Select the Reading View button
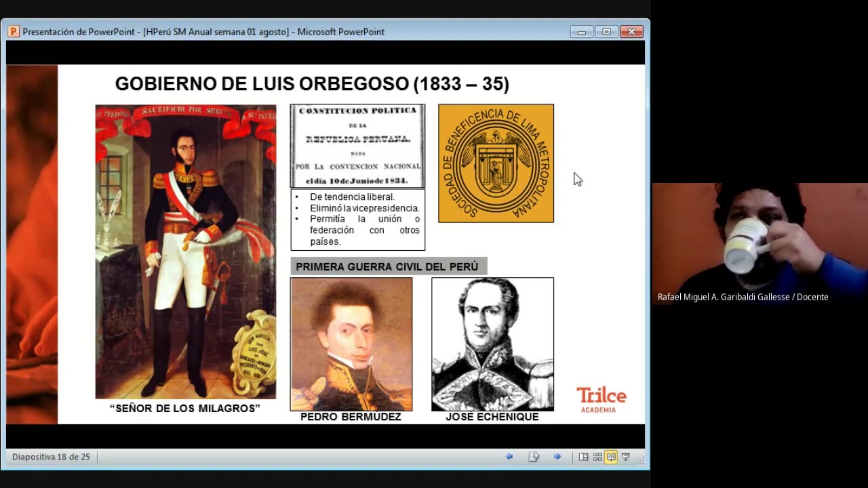This screenshot has width=868, height=488. [x=611, y=457]
